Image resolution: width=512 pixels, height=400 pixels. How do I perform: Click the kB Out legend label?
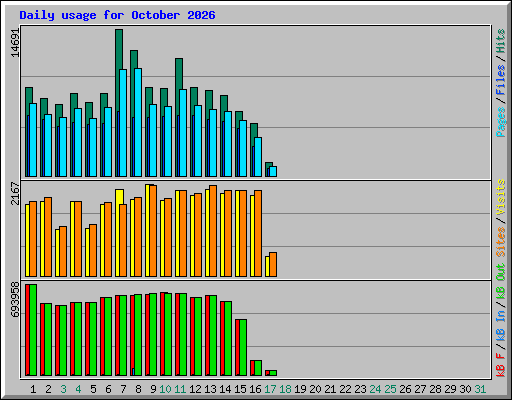click(501, 282)
